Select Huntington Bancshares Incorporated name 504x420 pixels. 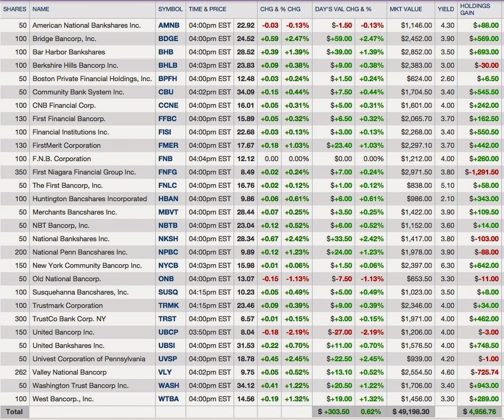pos(90,199)
